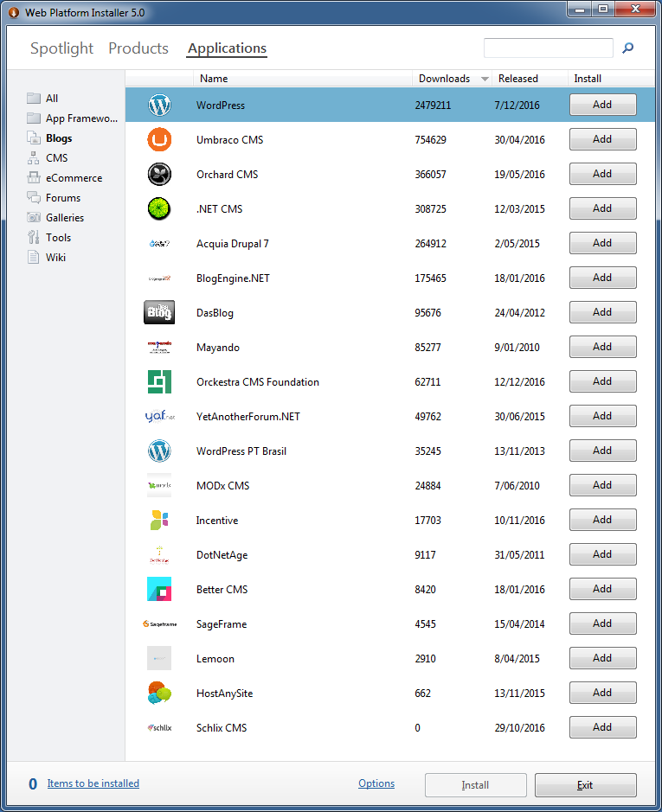Click the YetAnotherForum.NET yaf logo
662x812 pixels.
click(x=160, y=416)
